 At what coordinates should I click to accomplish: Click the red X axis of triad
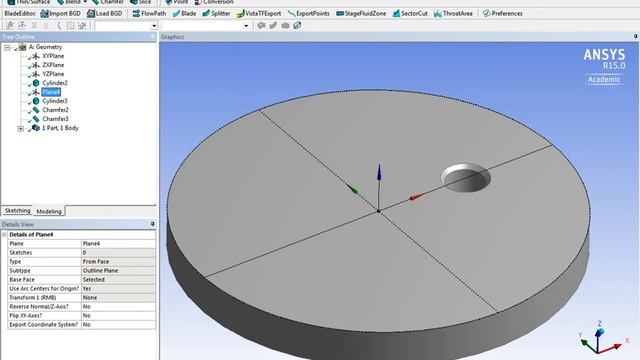point(611,348)
